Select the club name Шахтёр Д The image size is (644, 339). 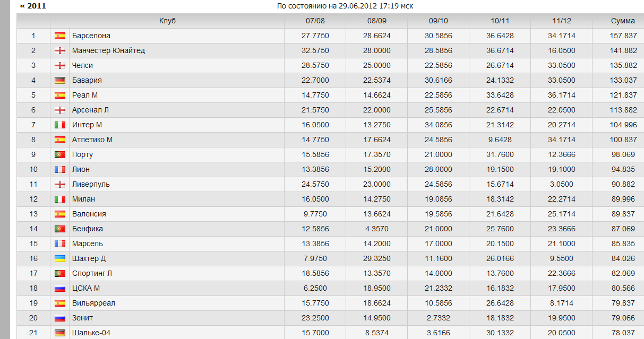point(89,258)
